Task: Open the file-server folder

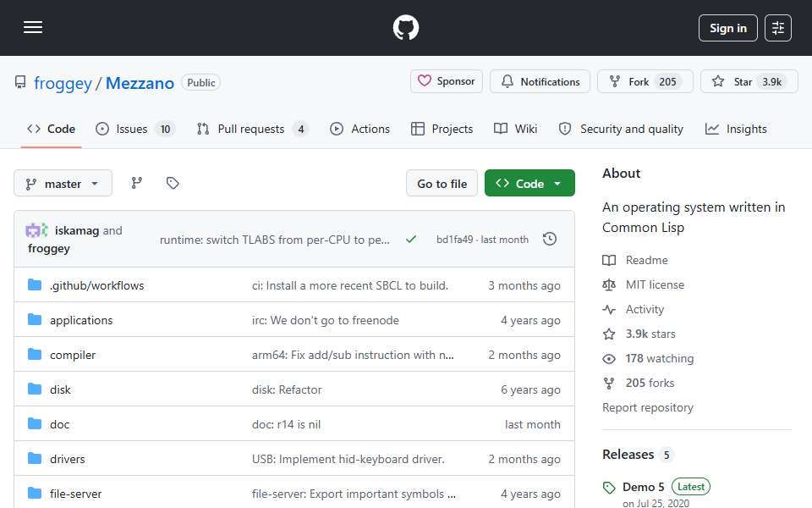Action: [x=75, y=494]
